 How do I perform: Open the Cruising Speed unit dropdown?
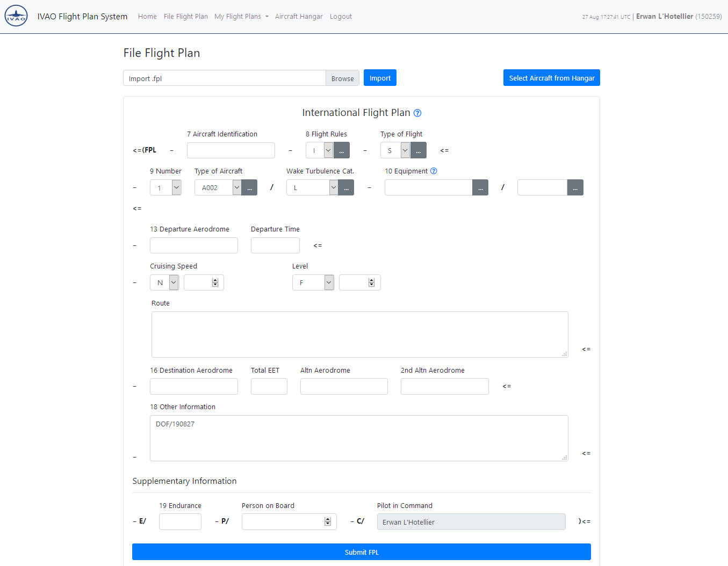(x=174, y=283)
